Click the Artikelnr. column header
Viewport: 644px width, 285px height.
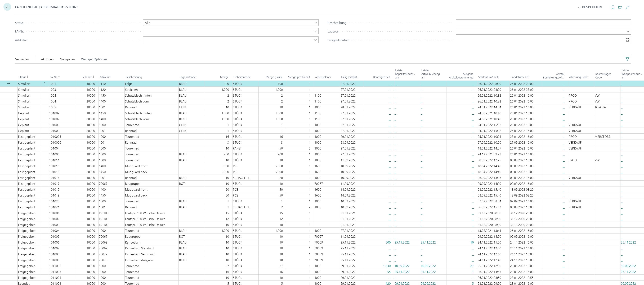pyautogui.click(x=105, y=77)
